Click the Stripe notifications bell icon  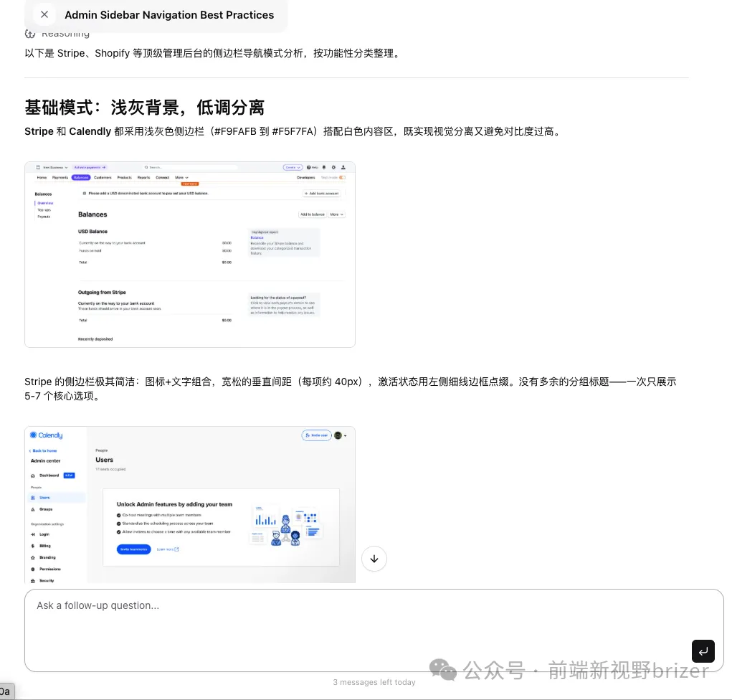[x=323, y=166]
